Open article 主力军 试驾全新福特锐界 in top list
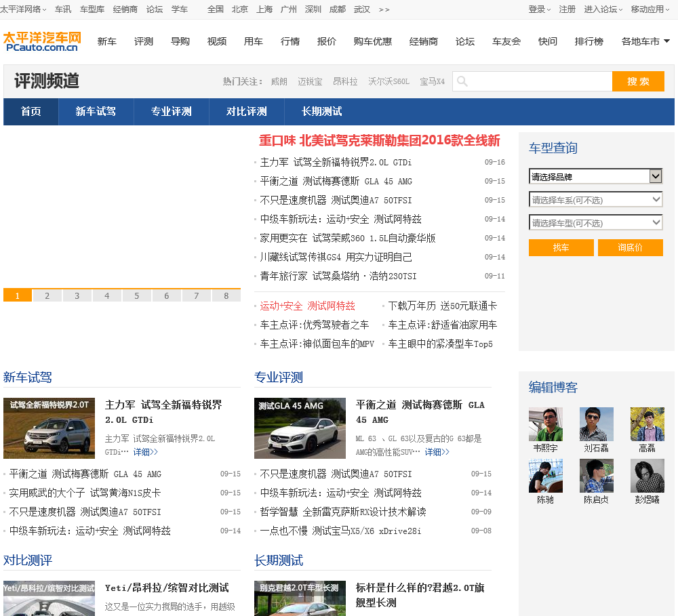Viewport: 678px width, 616px height. tap(336, 162)
